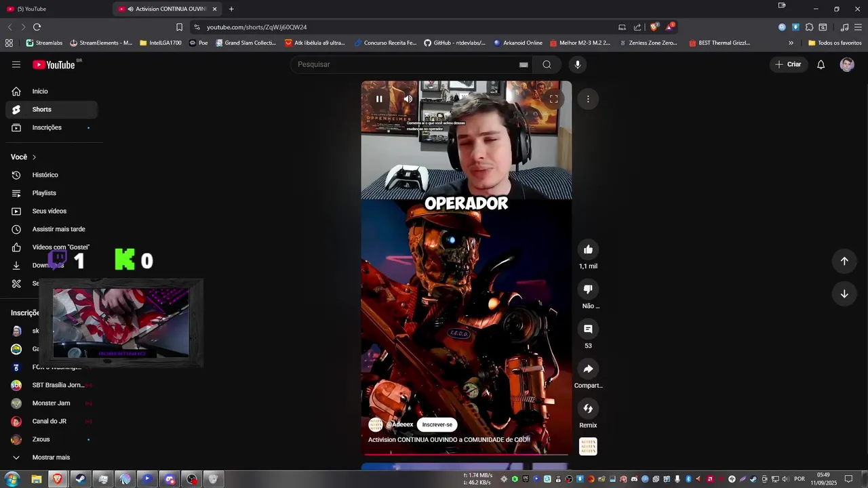Switch to the (5) YouTube browser tab
Viewport: 868px width, 488px height.
(x=57, y=9)
